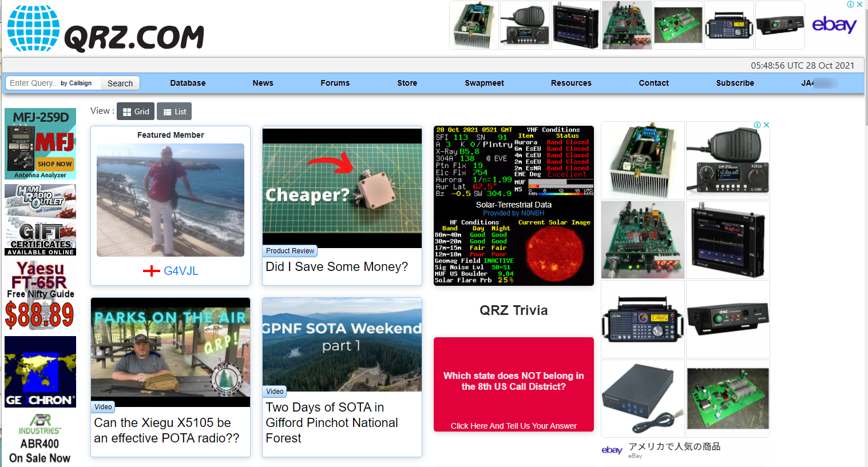Switch to Grid view

(136, 111)
